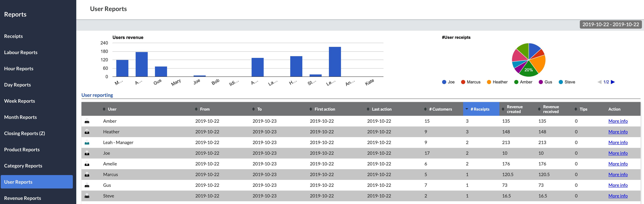Click Marcus red legend swatch

[x=463, y=82]
